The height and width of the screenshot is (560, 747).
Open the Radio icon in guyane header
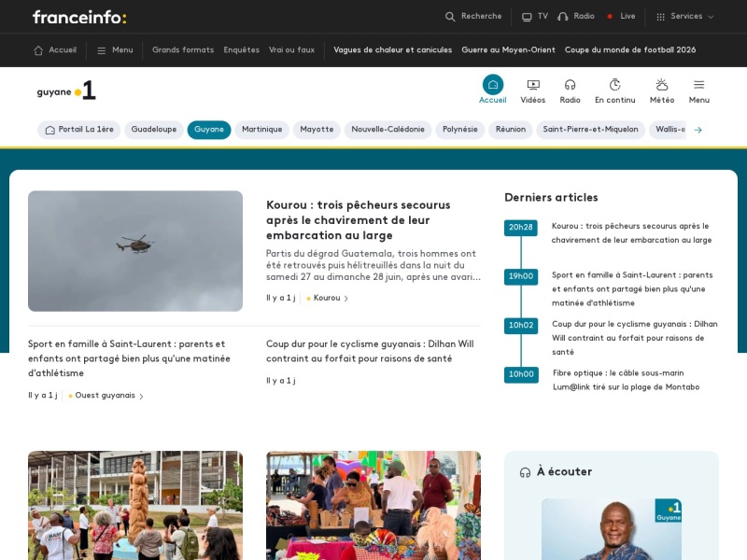click(570, 85)
